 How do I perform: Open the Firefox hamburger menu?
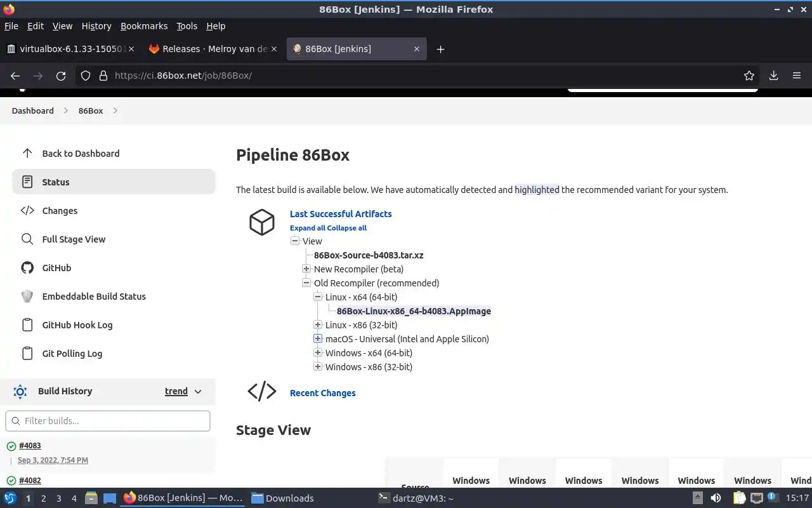point(797,76)
